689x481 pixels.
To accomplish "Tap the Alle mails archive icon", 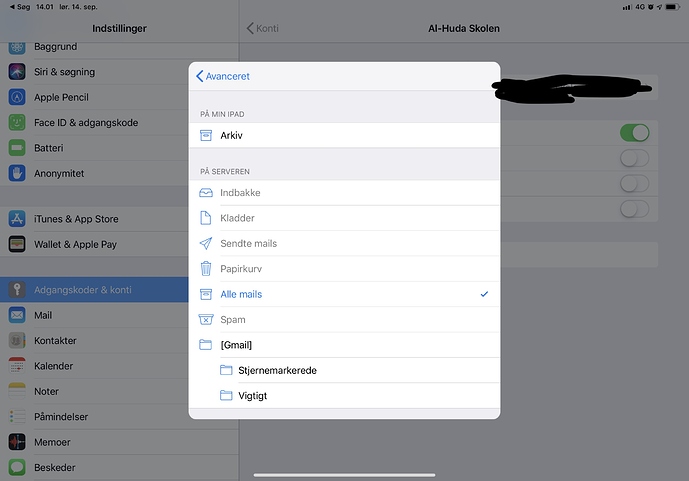I will click(206, 294).
